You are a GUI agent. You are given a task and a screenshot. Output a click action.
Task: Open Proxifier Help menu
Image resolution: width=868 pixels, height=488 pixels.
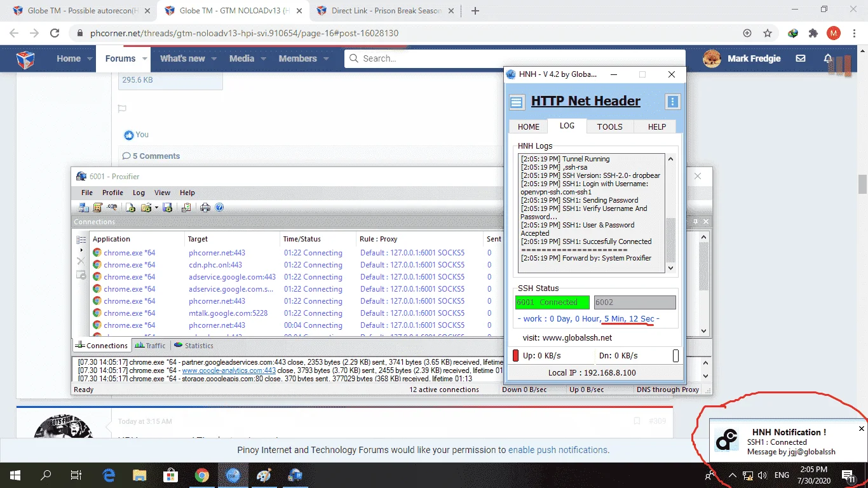(187, 193)
